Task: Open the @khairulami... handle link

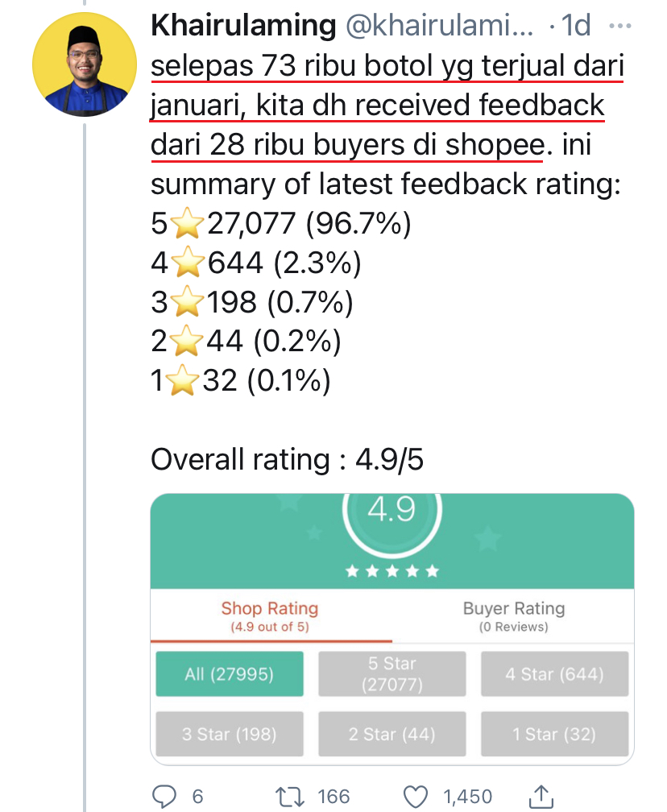Action: coord(439,27)
